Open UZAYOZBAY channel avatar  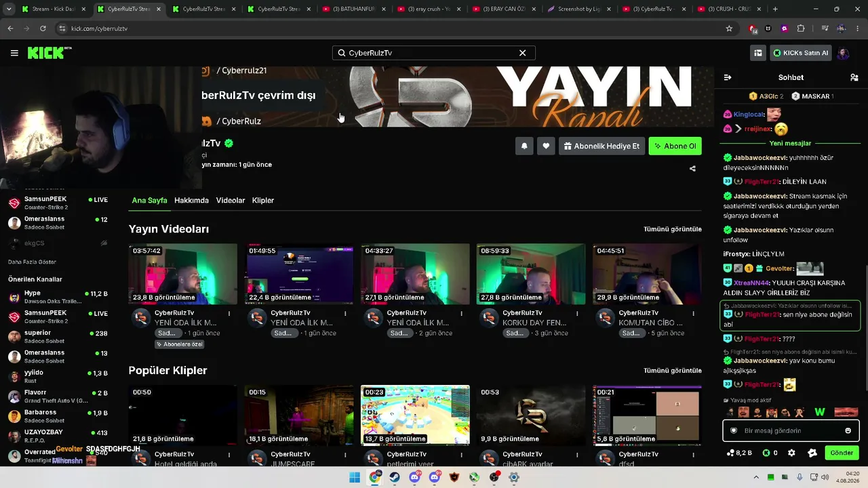(x=14, y=436)
